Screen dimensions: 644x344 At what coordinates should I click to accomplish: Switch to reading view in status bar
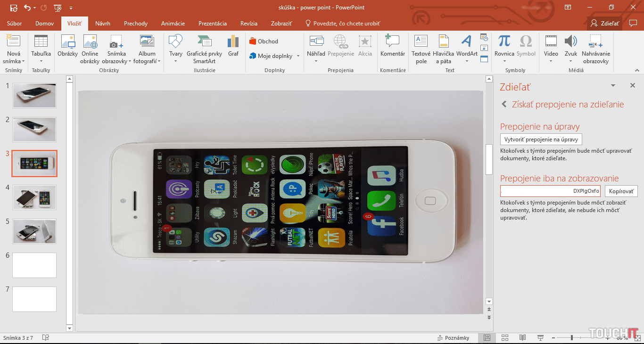pyautogui.click(x=522, y=338)
